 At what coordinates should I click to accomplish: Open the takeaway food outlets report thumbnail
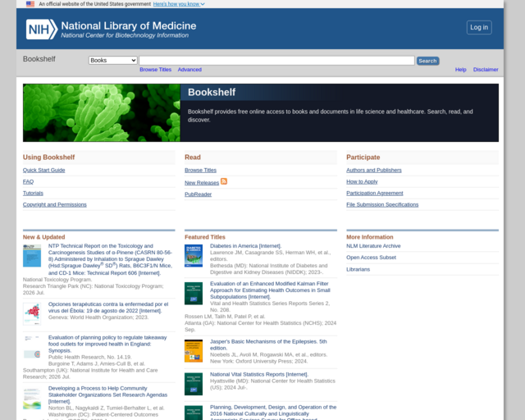click(32, 347)
